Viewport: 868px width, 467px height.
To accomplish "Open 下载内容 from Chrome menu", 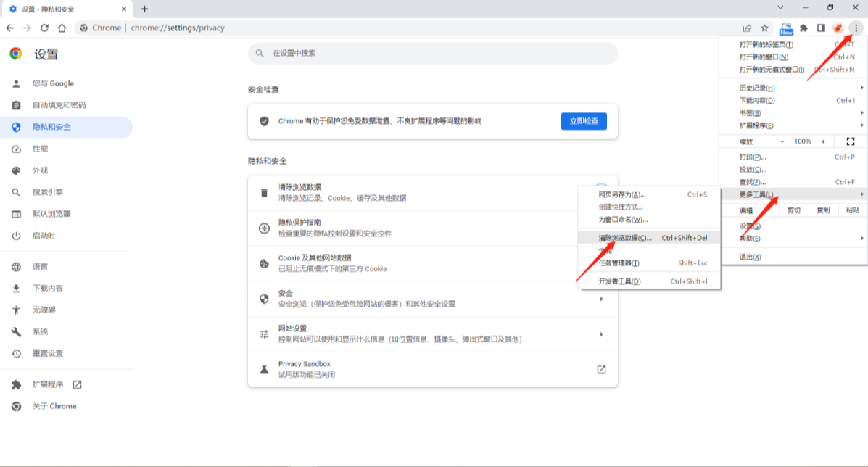I will tap(793, 101).
